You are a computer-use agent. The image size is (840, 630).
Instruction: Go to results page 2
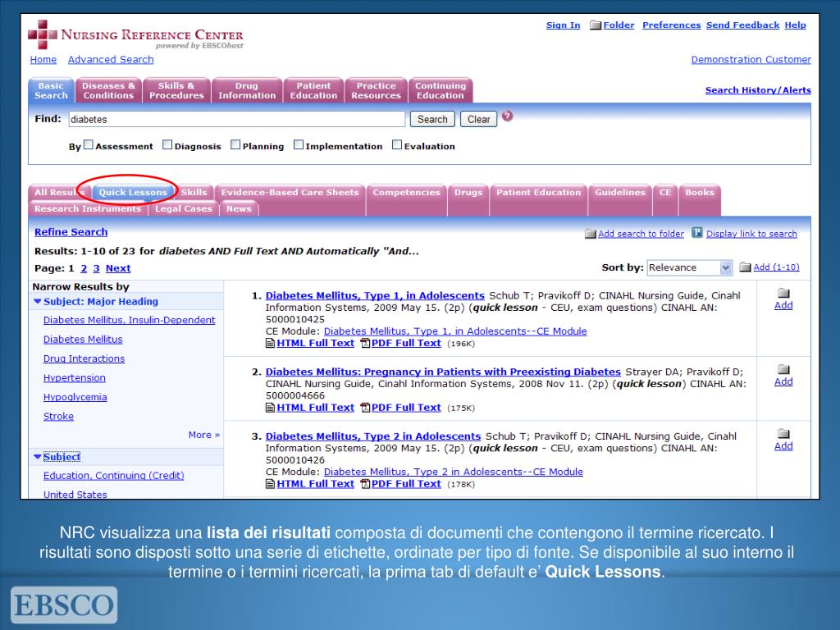[x=84, y=268]
